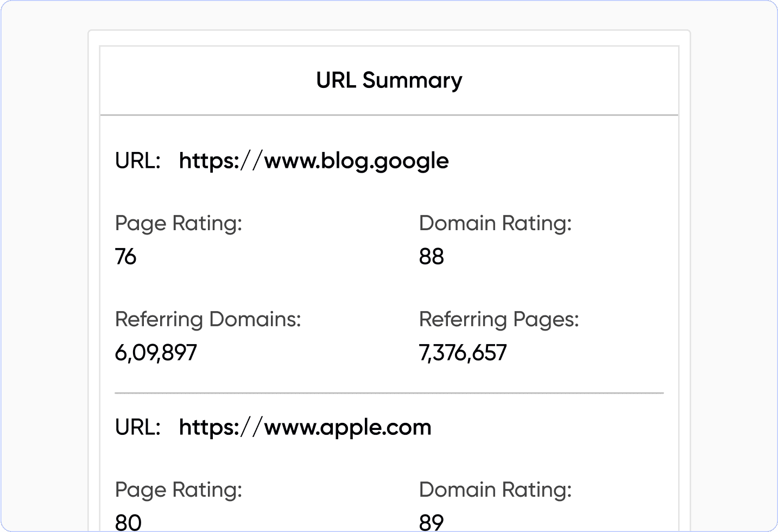Click the Page Rating label for blog.google
This screenshot has height=532, width=778.
(x=179, y=223)
